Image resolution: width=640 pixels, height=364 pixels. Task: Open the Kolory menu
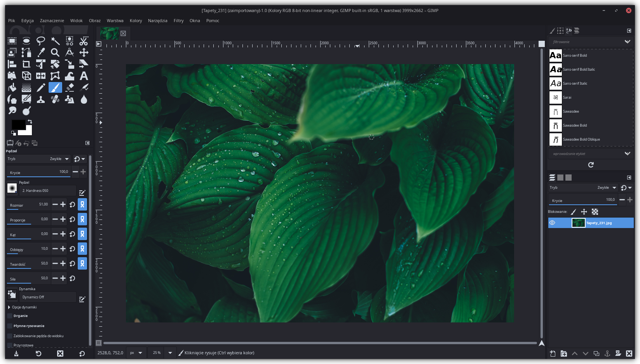[136, 21]
